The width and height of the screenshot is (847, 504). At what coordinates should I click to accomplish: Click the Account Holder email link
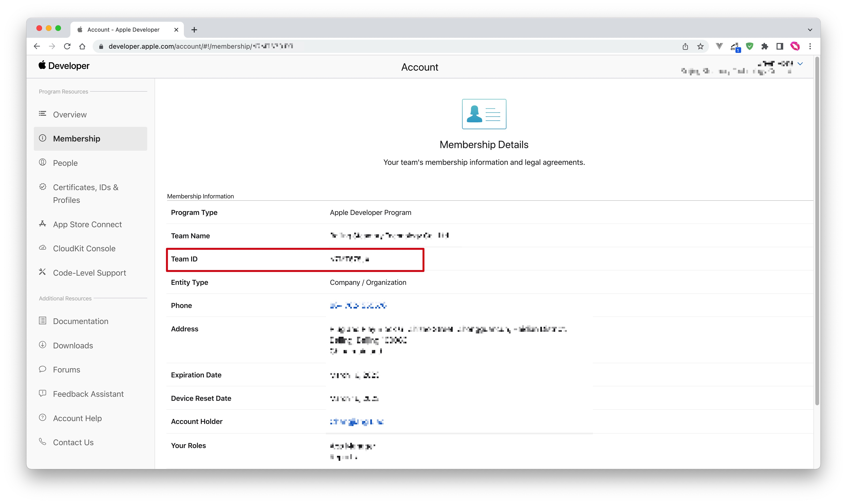(356, 422)
